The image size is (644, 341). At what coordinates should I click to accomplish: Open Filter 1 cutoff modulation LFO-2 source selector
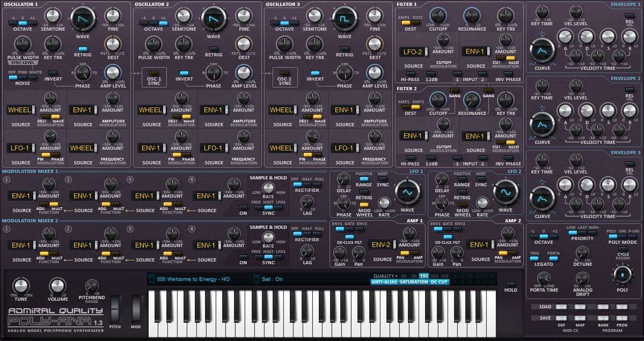coord(414,52)
